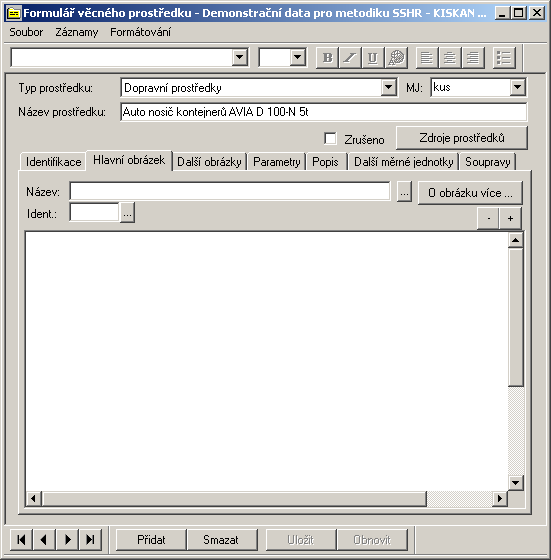This screenshot has height=560, width=551.
Task: Open the text color palette icon
Action: (x=396, y=58)
